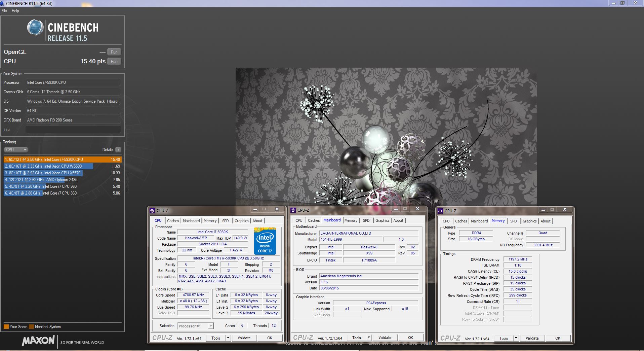
Task: Click the CPU-Z icon in the Mainboard window title bar
Action: [293, 210]
